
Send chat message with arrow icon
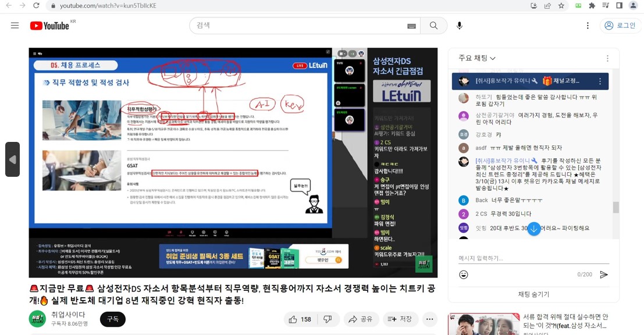click(x=604, y=275)
